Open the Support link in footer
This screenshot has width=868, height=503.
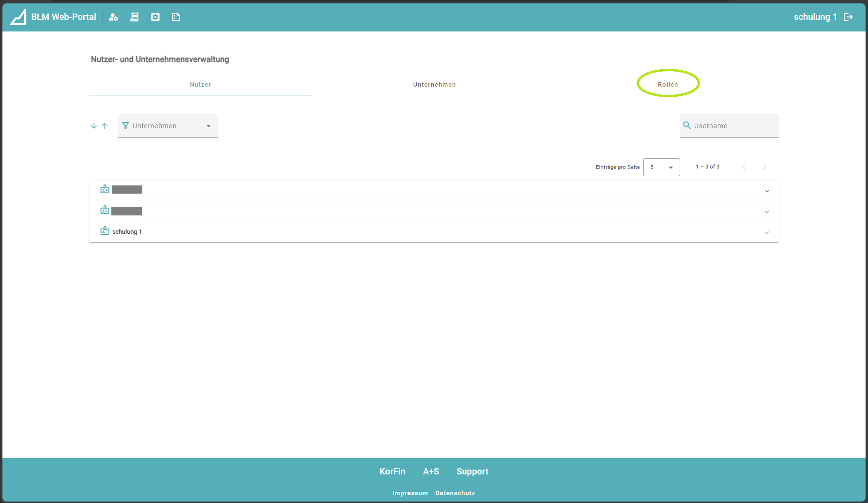coord(472,472)
